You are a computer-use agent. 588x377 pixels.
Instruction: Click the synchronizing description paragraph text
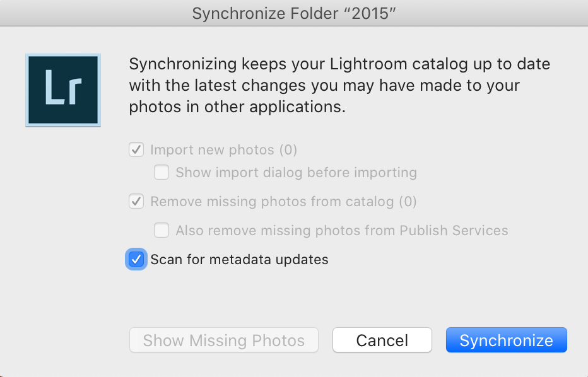[339, 86]
